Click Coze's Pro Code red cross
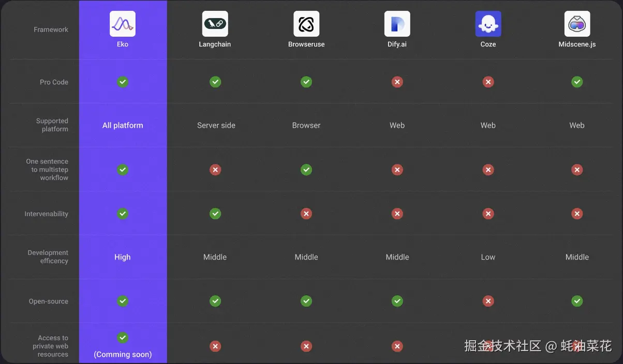623x364 pixels. point(488,82)
